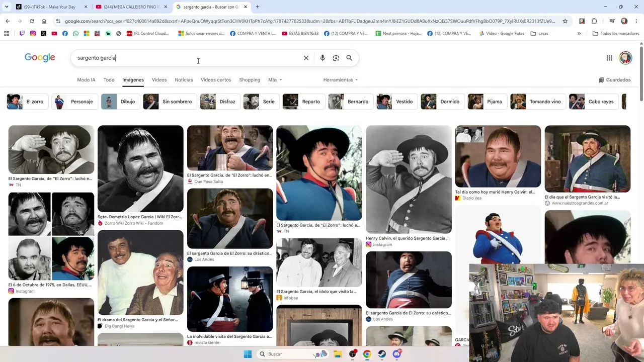Screen dimensions: 644x362
Task: Expand the Más search options menu
Action: 275,80
